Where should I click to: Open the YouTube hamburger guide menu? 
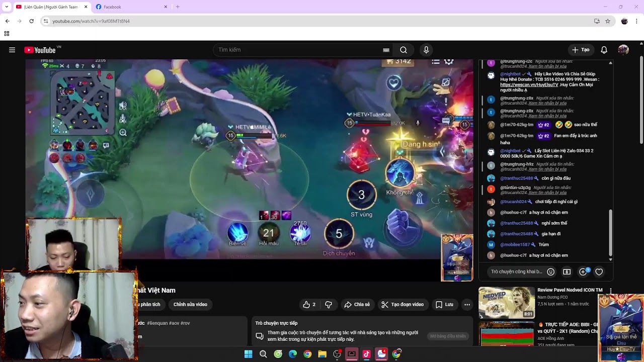click(12, 50)
